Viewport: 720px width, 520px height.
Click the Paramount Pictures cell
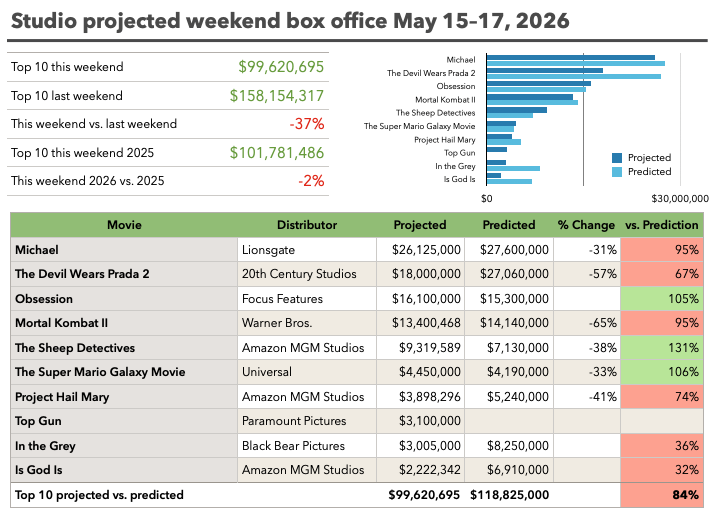click(x=307, y=421)
